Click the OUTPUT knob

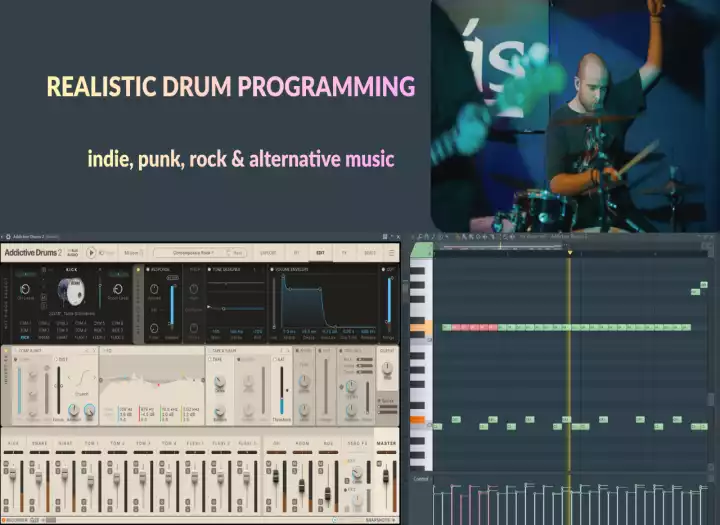click(x=387, y=368)
